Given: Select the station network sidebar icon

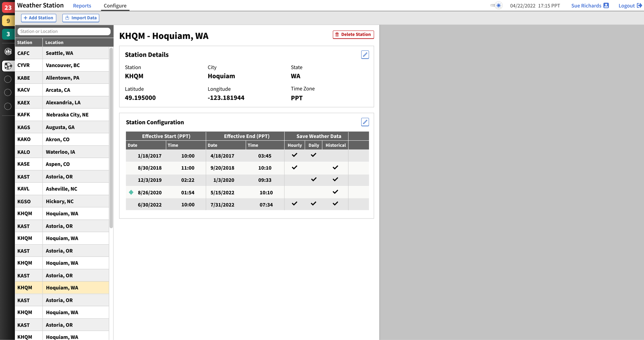Looking at the screenshot, I should point(8,66).
